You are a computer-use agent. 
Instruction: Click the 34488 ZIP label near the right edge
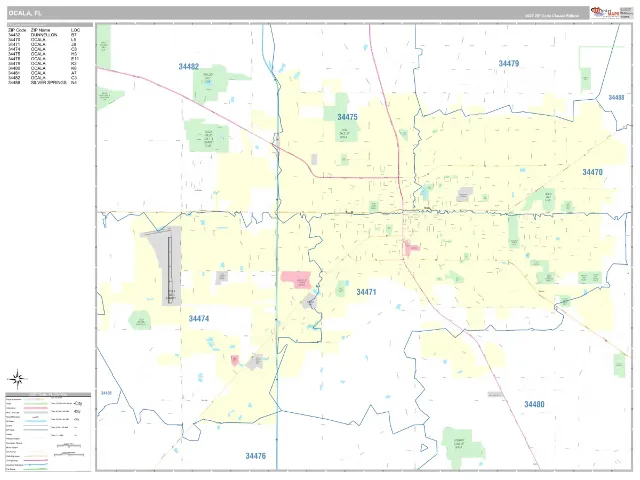(616, 98)
